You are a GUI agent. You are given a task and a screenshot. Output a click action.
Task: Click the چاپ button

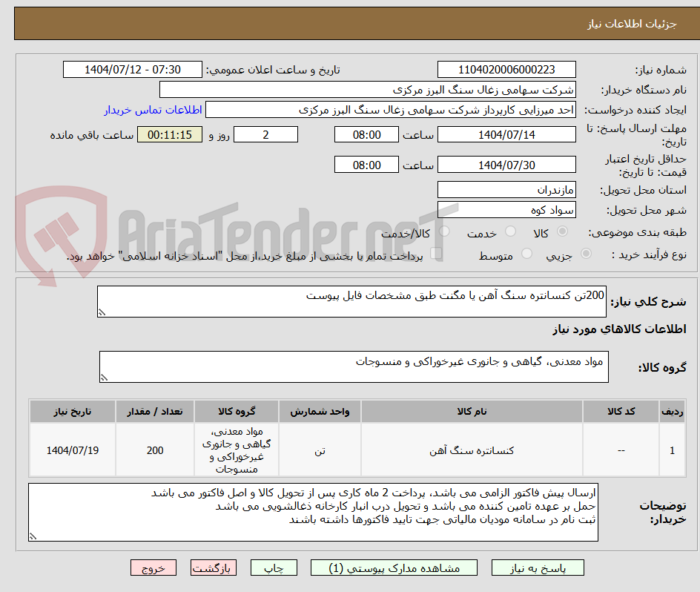click(274, 568)
